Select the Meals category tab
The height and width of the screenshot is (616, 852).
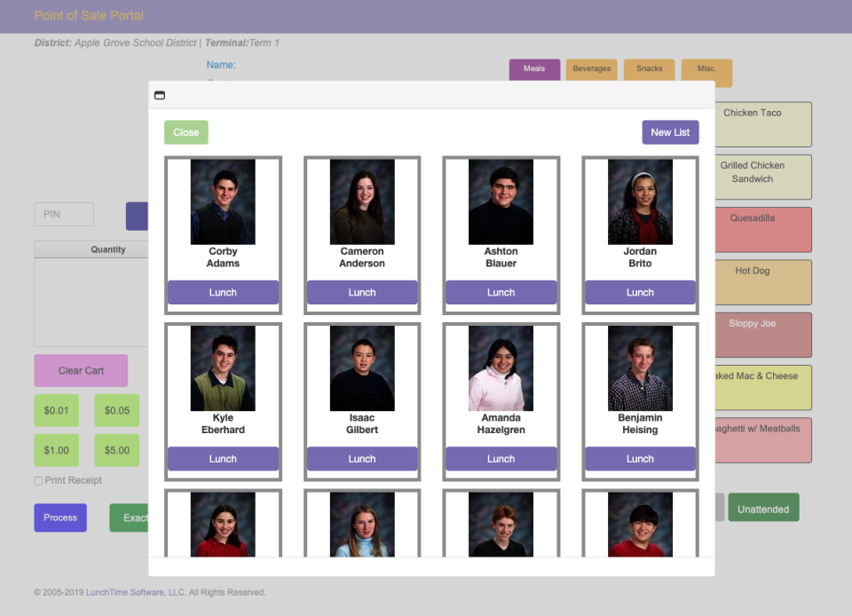click(534, 67)
